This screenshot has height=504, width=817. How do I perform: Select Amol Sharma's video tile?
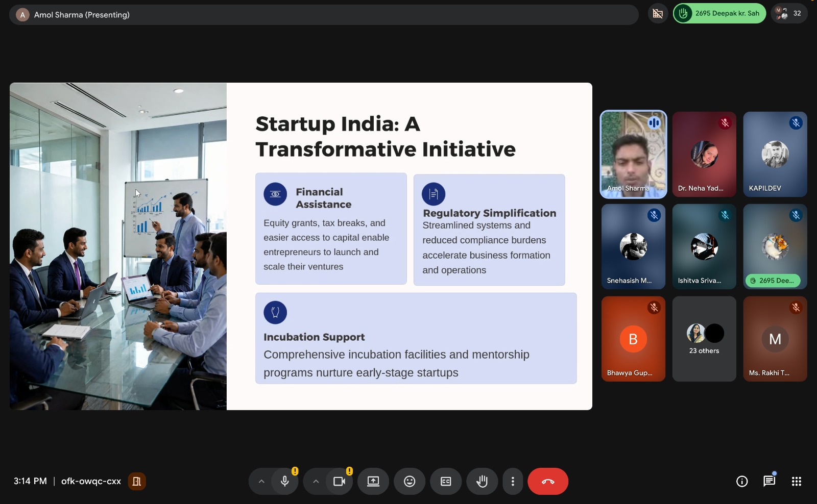coord(633,154)
